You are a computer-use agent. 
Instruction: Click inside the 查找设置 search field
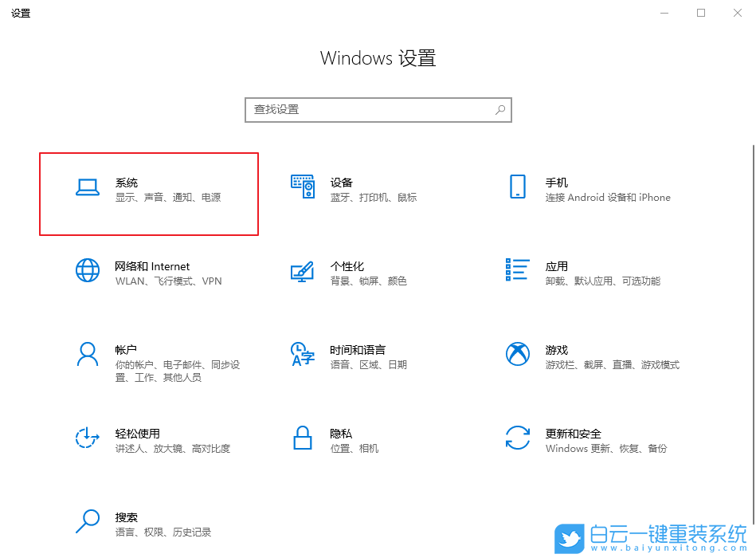358,109
